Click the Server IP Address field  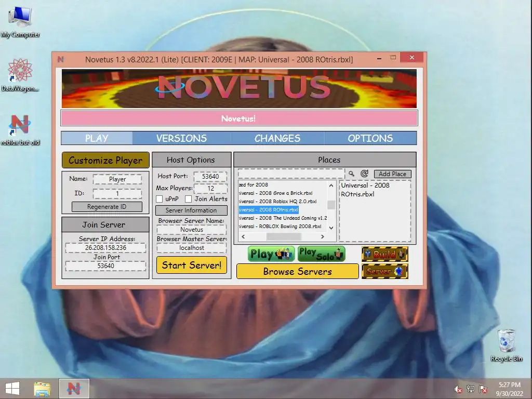(106, 248)
